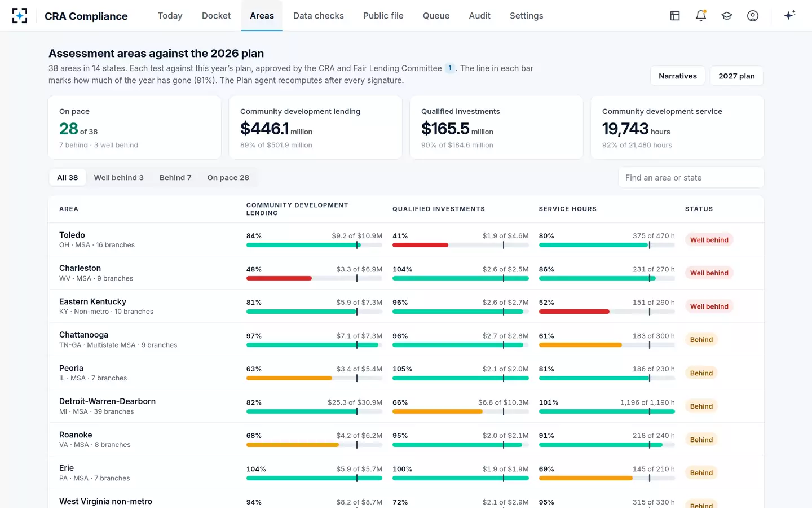Switch to the Docket tab
This screenshot has height=508, width=812.
(216, 16)
